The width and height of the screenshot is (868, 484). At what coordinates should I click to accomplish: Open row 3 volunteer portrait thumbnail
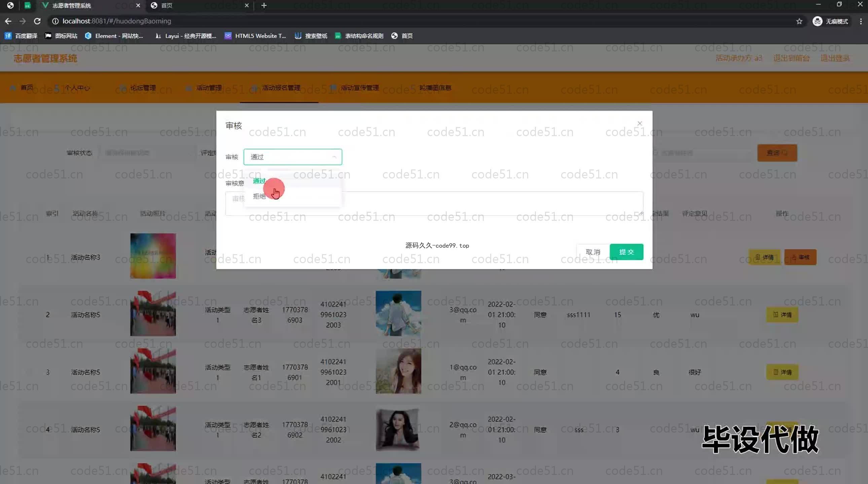(398, 371)
